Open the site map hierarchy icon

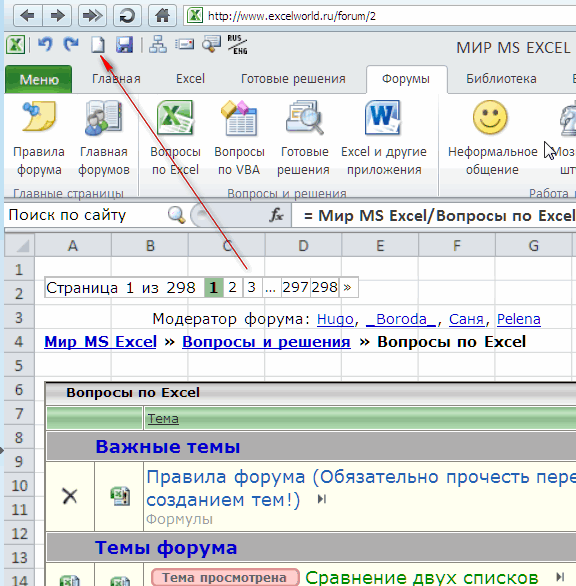(x=158, y=44)
